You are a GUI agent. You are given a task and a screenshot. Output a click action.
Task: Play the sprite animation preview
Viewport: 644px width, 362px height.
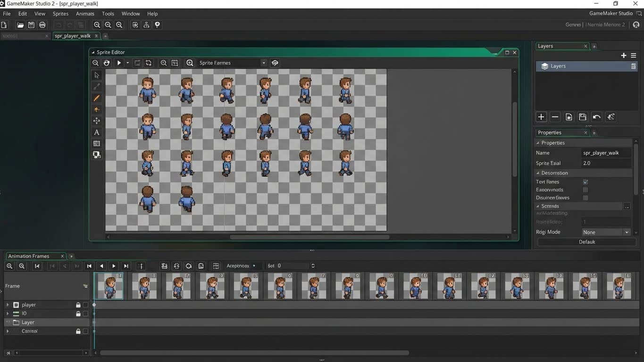[x=118, y=62]
